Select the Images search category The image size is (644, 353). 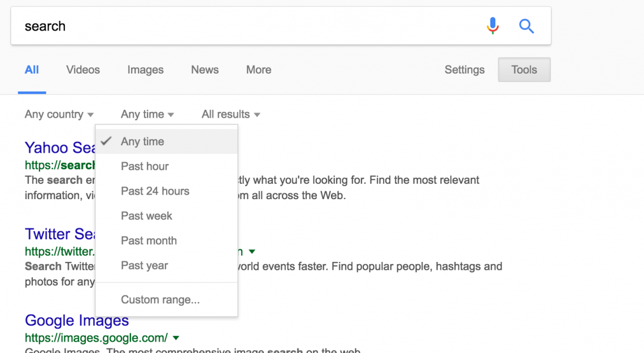145,70
